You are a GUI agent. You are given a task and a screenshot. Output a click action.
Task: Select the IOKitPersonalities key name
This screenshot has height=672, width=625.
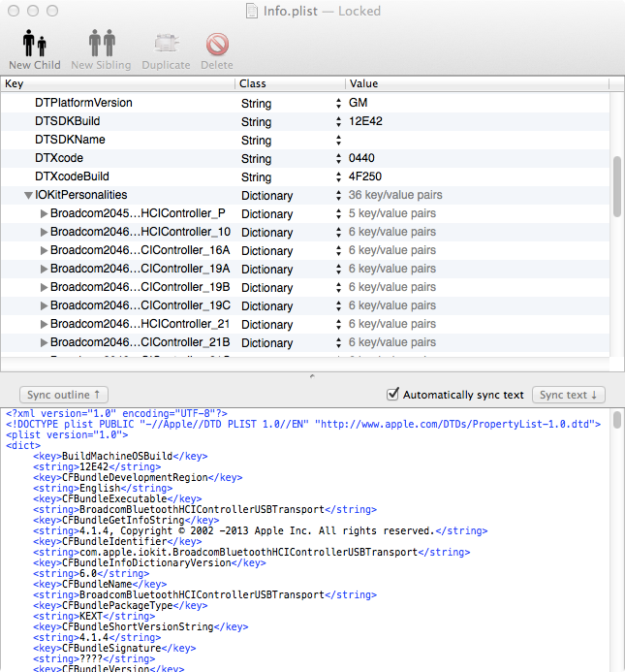click(x=81, y=195)
